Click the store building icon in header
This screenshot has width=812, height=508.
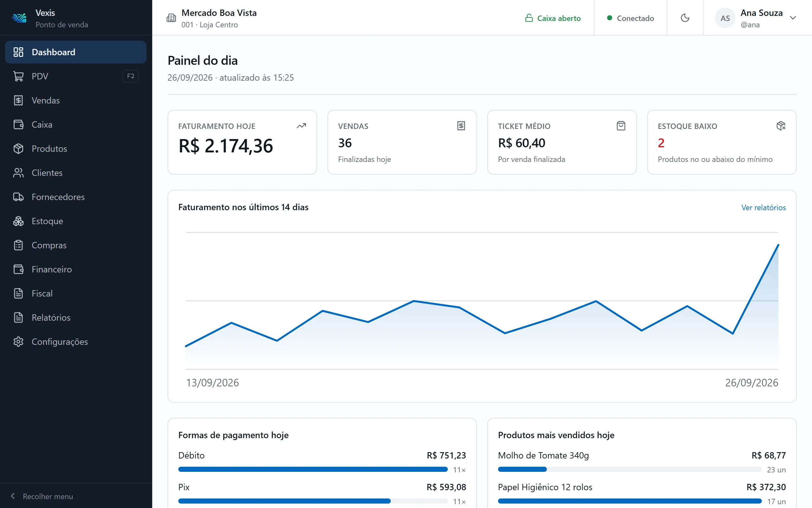(171, 18)
